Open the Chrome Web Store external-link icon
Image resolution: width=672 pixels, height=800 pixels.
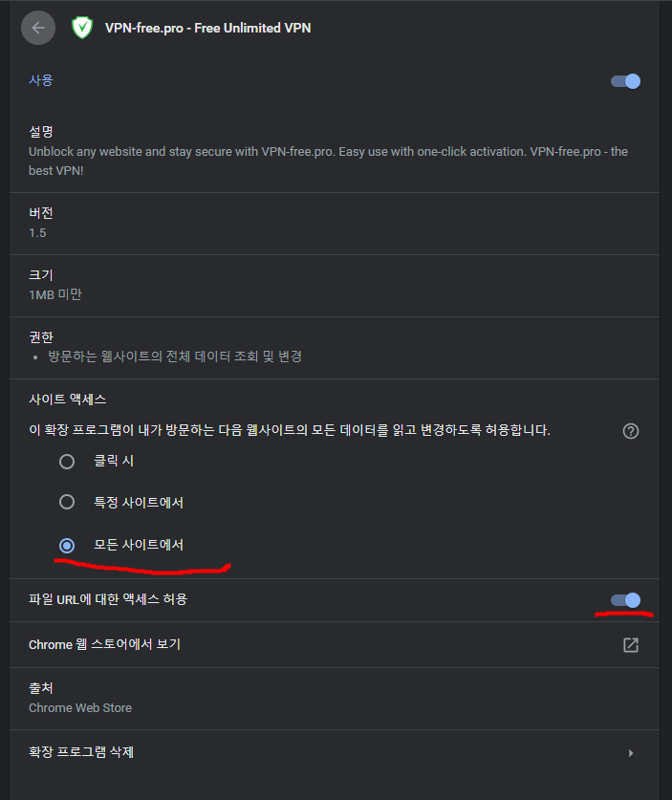631,645
